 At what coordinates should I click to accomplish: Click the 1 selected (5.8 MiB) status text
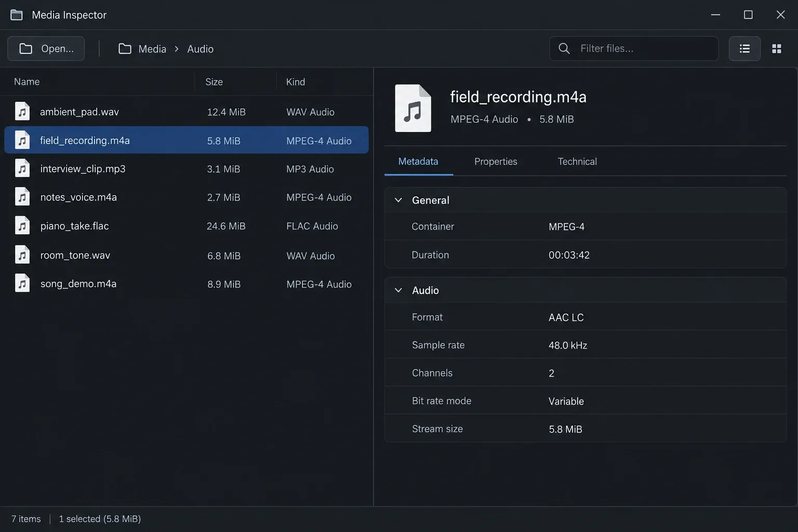pos(100,519)
